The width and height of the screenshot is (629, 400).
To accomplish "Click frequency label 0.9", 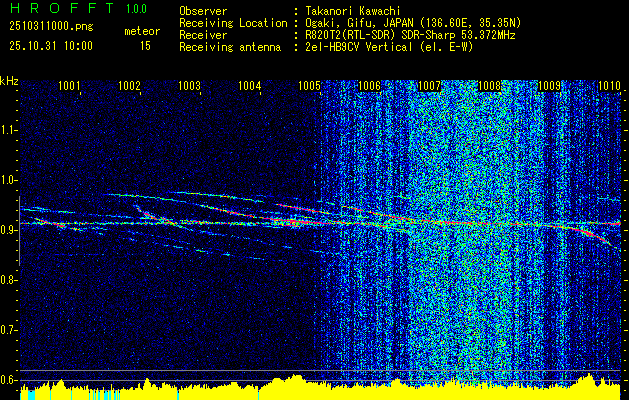I will pyautogui.click(x=7, y=230).
